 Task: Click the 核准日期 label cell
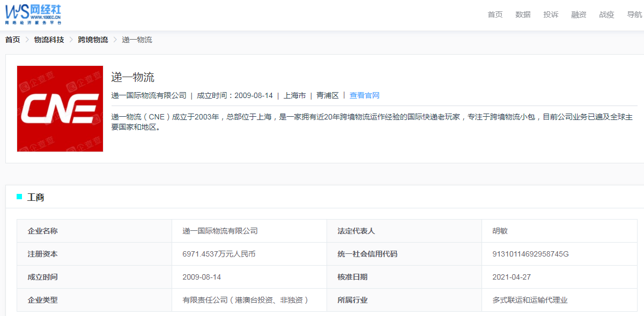(404, 277)
